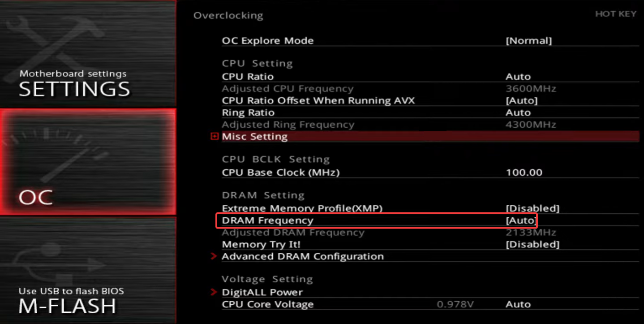Open the M-FLASH USB flash tile
This screenshot has width=644, height=324.
tap(87, 270)
